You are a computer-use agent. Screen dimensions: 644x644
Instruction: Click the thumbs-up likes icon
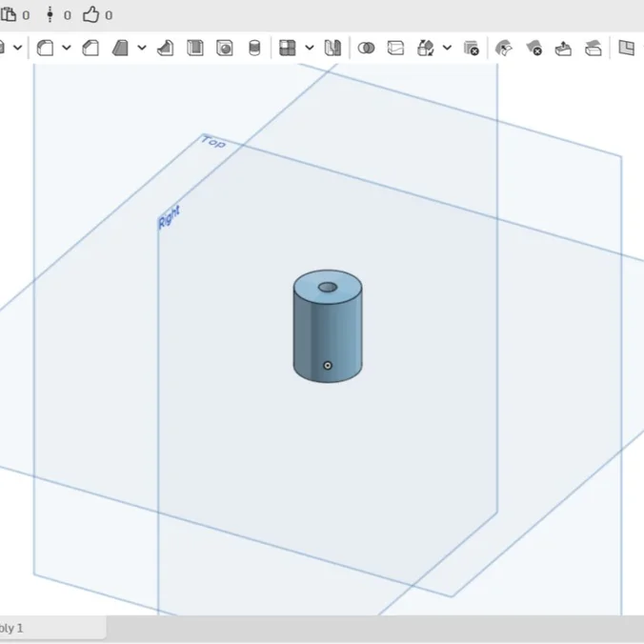point(91,15)
